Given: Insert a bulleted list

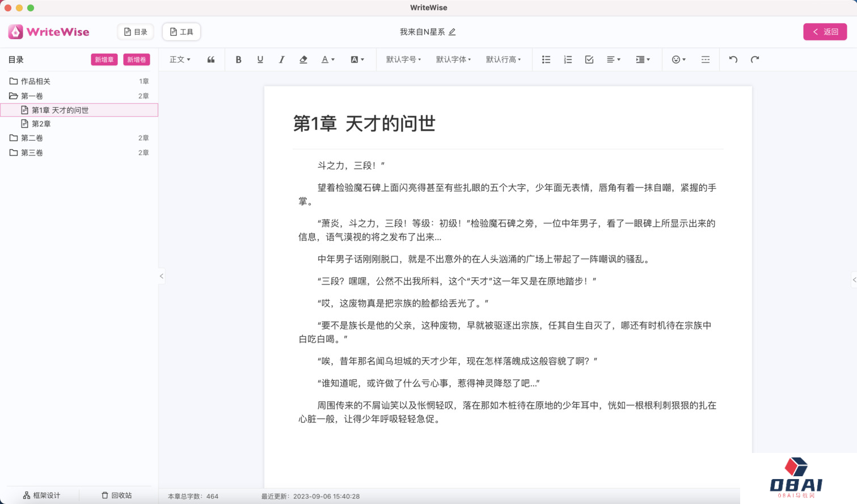Looking at the screenshot, I should click(x=546, y=60).
